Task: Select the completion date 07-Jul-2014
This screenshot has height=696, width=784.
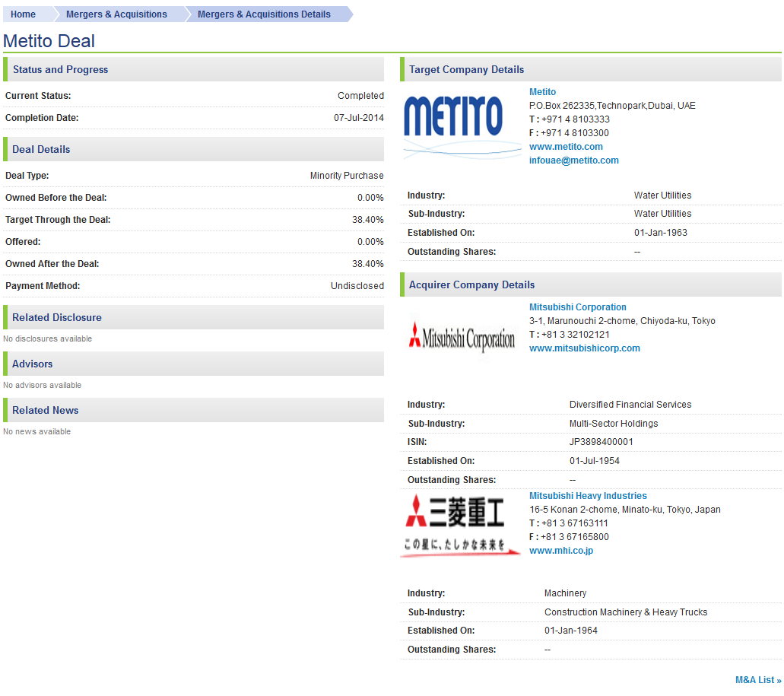Action: 359,118
